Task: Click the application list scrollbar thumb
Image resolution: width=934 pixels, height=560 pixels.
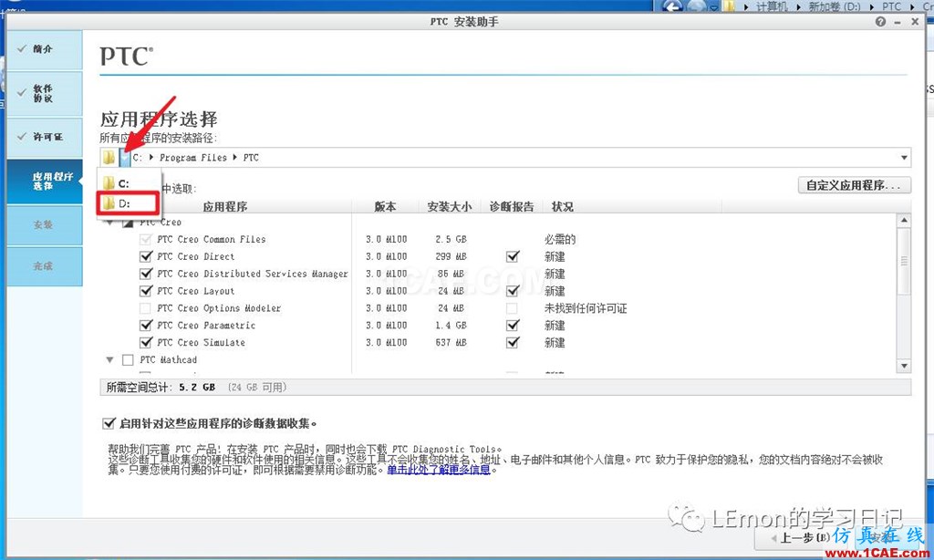Action: coord(904,262)
